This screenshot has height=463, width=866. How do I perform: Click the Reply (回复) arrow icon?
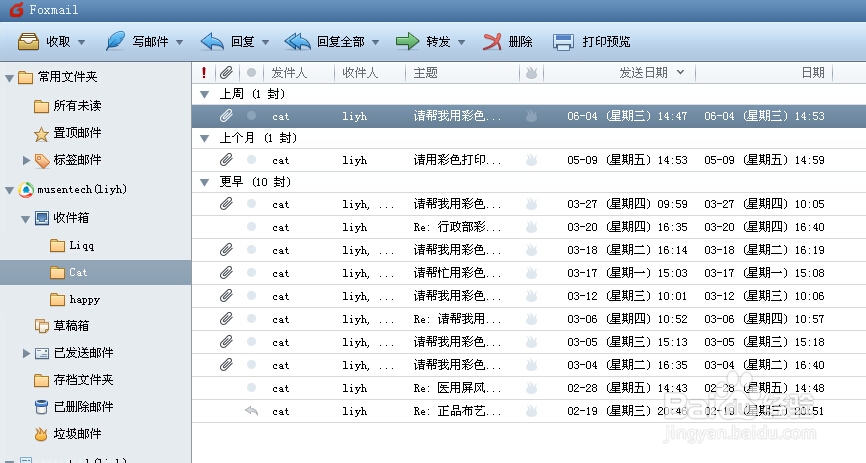[212, 41]
